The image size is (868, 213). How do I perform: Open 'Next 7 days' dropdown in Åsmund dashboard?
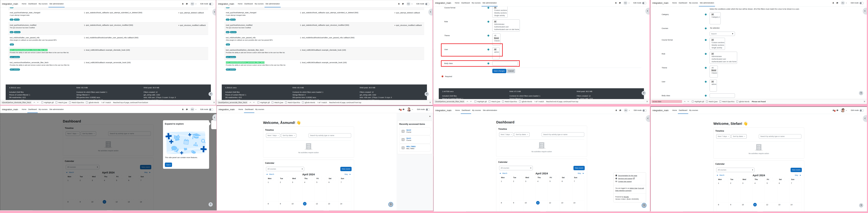point(273,136)
